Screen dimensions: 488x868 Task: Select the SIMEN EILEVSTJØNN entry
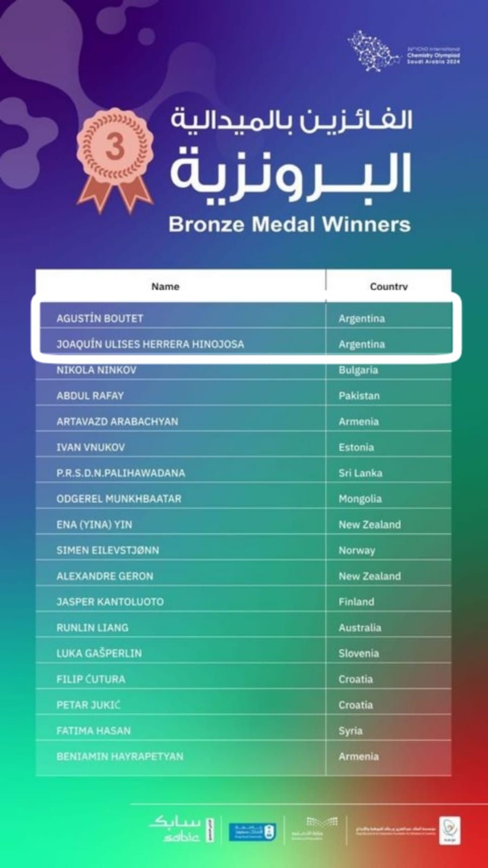pyautogui.click(x=108, y=550)
